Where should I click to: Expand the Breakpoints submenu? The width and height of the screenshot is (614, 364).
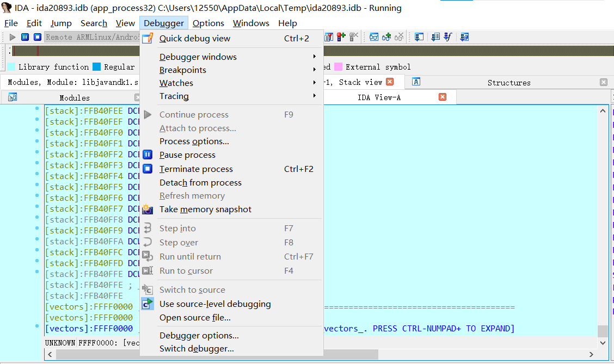point(315,70)
